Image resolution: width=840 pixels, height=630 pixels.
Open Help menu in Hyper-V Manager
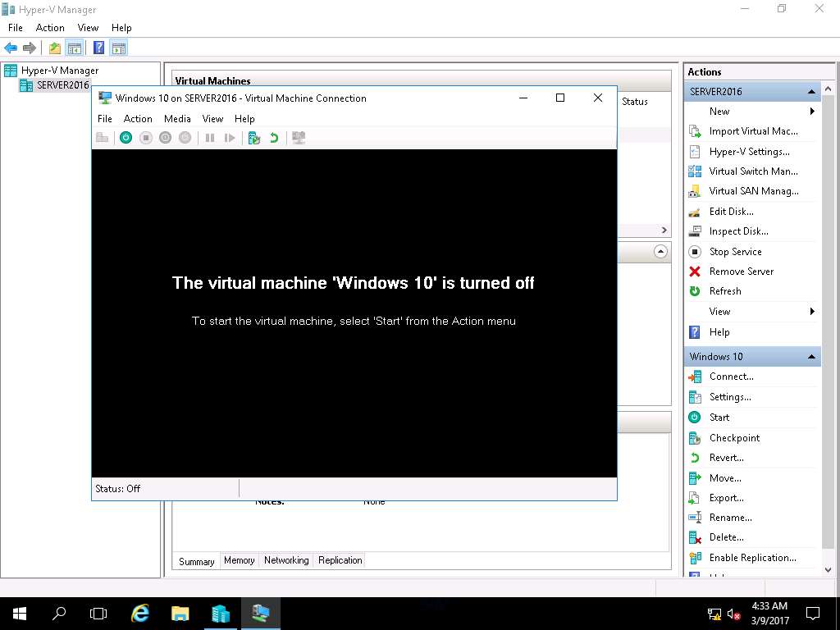click(x=121, y=28)
